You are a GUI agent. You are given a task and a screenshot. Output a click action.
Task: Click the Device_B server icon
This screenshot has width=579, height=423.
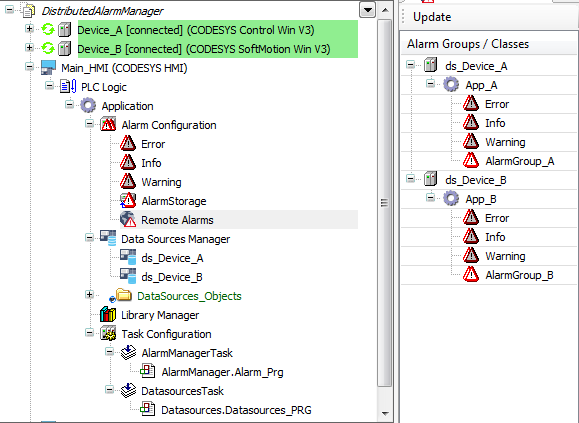pyautogui.click(x=65, y=49)
